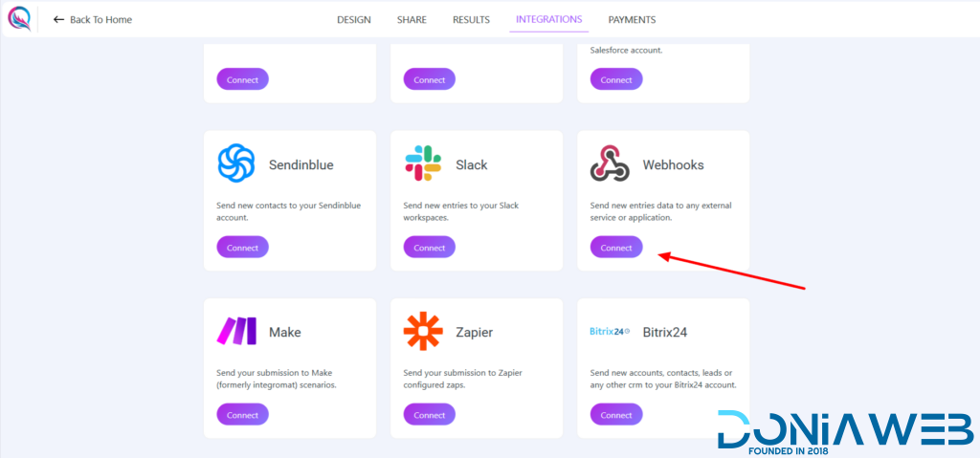
Task: Click the app logo in the header
Action: 19,19
